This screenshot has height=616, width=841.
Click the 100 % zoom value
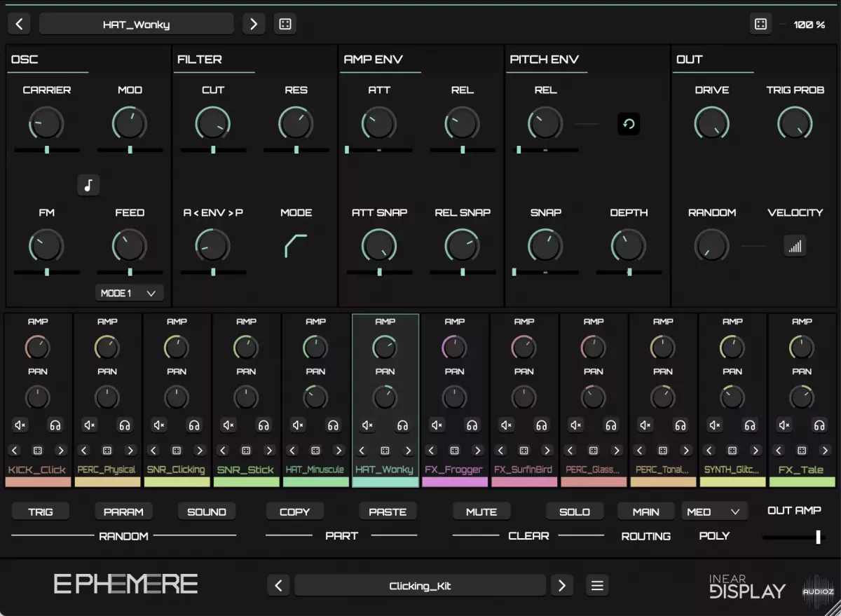point(809,25)
